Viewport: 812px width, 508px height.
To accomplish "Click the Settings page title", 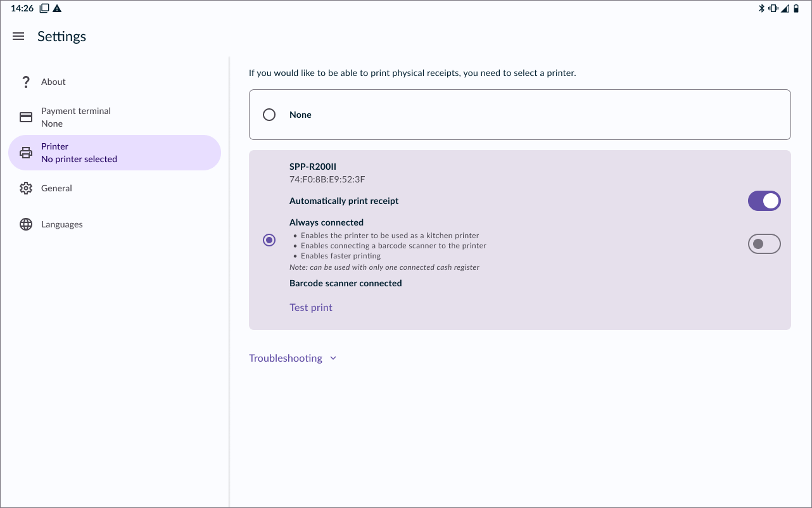I will pyautogui.click(x=62, y=37).
